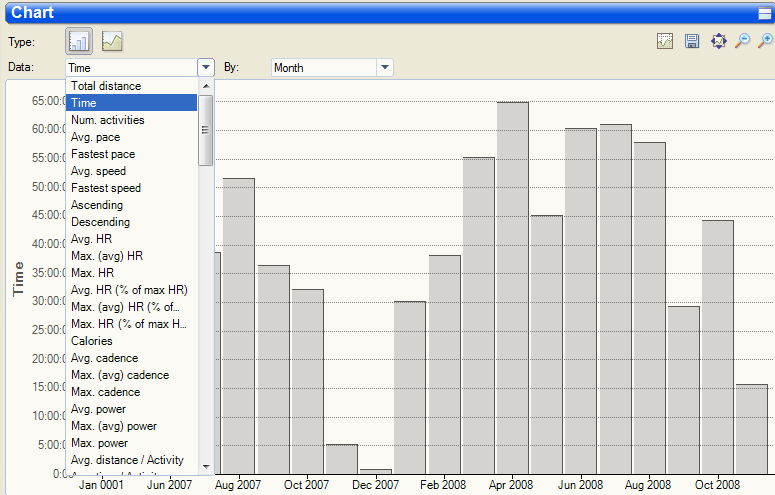775x495 pixels.
Task: Click the zoom-to-fit icon
Action: tap(719, 41)
